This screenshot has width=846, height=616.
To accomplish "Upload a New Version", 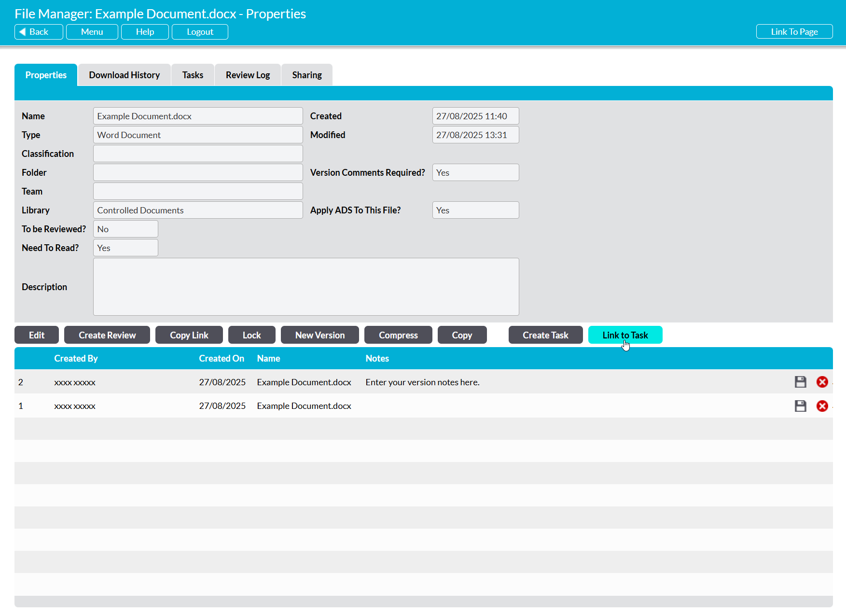I will [319, 335].
